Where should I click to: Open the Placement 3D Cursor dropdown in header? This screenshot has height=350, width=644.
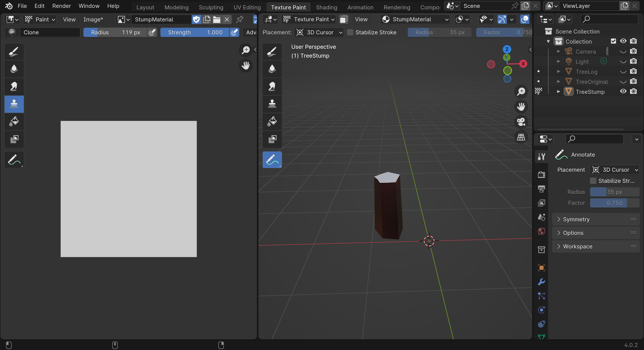point(319,32)
